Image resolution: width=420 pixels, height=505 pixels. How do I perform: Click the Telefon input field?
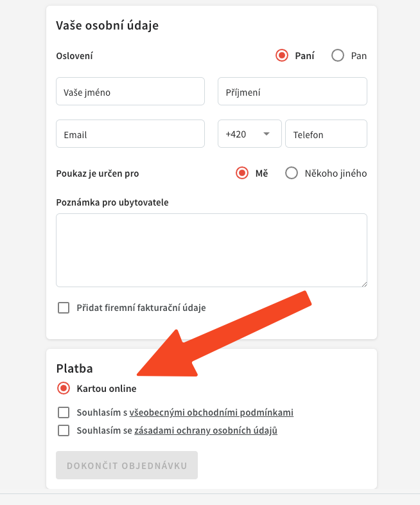[326, 134]
